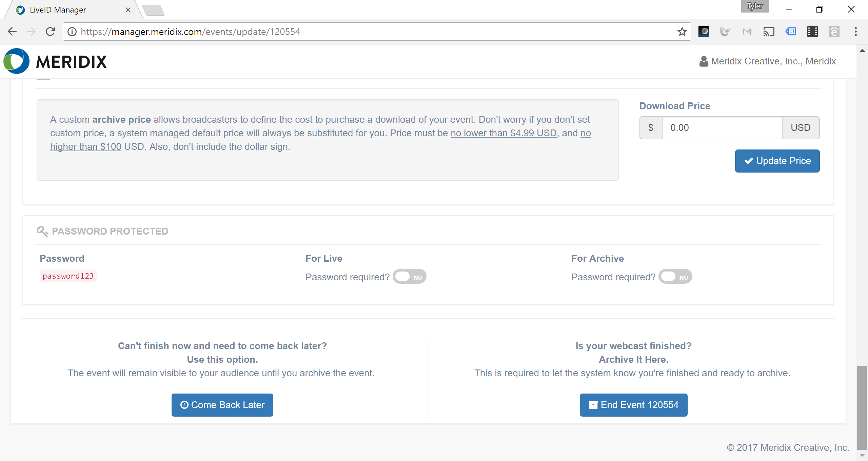This screenshot has width=868, height=461.
Task: Click the Gmail extension icon
Action: pyautogui.click(x=747, y=32)
